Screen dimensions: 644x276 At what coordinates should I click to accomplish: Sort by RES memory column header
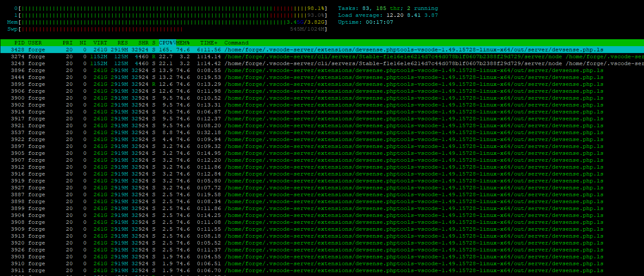(123, 43)
